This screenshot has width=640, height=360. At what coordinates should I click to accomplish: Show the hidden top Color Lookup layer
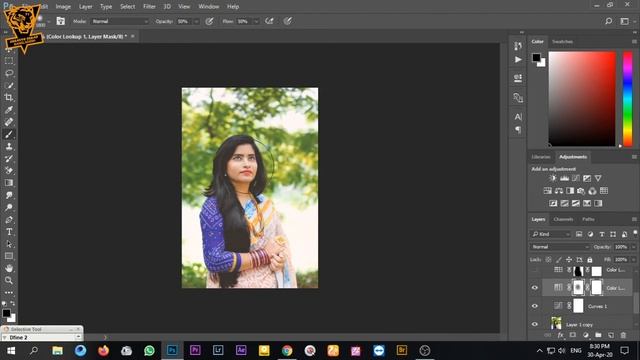535,270
